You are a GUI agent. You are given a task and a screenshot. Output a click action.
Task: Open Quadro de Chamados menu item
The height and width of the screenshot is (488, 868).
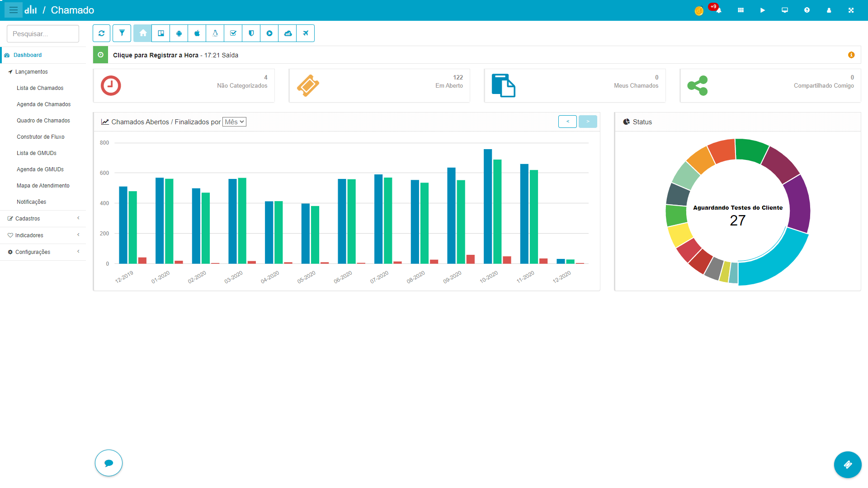(43, 121)
